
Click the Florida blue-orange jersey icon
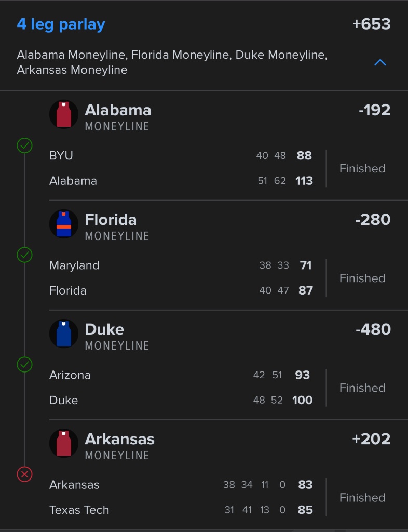(x=64, y=223)
